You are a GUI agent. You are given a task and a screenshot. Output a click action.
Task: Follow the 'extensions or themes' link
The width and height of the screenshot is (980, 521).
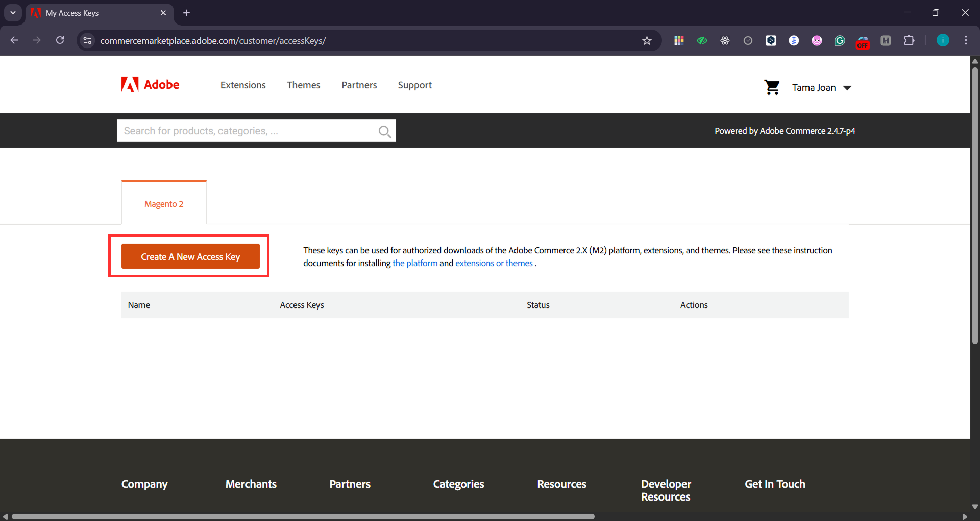[494, 263]
